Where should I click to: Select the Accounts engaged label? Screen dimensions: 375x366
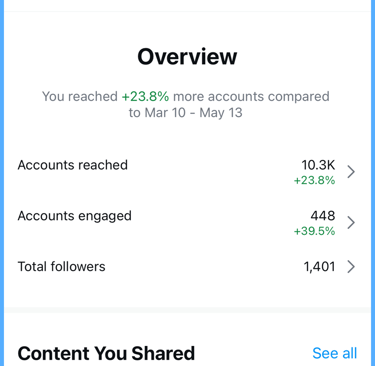tap(75, 216)
